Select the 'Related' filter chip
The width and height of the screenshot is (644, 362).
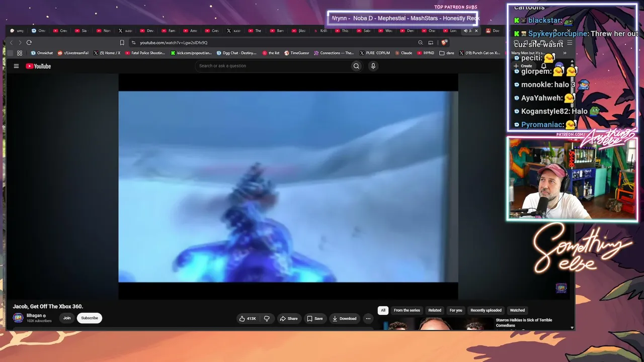[435, 310]
